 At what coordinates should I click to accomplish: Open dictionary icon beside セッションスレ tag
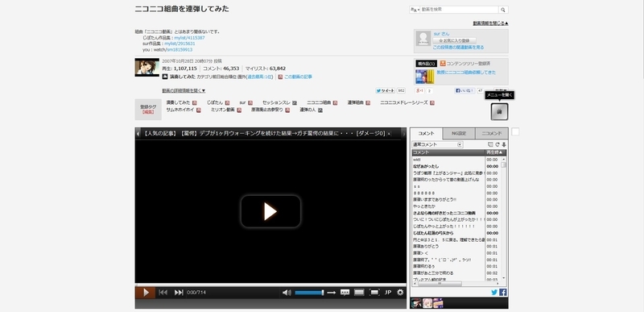(x=295, y=103)
